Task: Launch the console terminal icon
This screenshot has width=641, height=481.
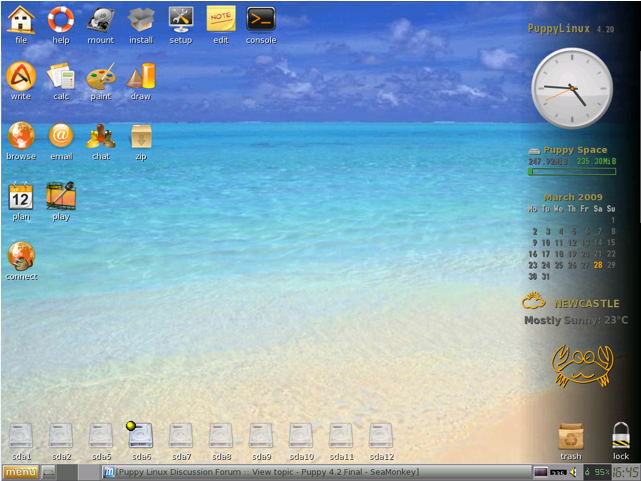Action: (261, 20)
